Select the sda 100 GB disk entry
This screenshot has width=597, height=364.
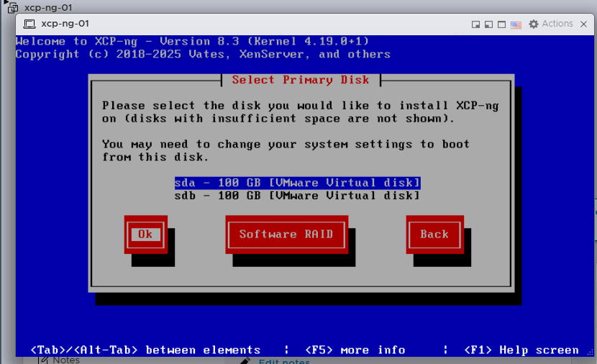297,183
